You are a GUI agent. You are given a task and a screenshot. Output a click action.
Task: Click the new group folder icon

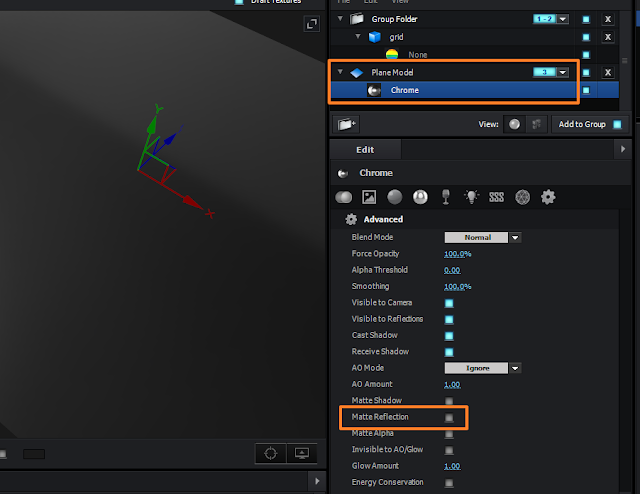point(346,124)
